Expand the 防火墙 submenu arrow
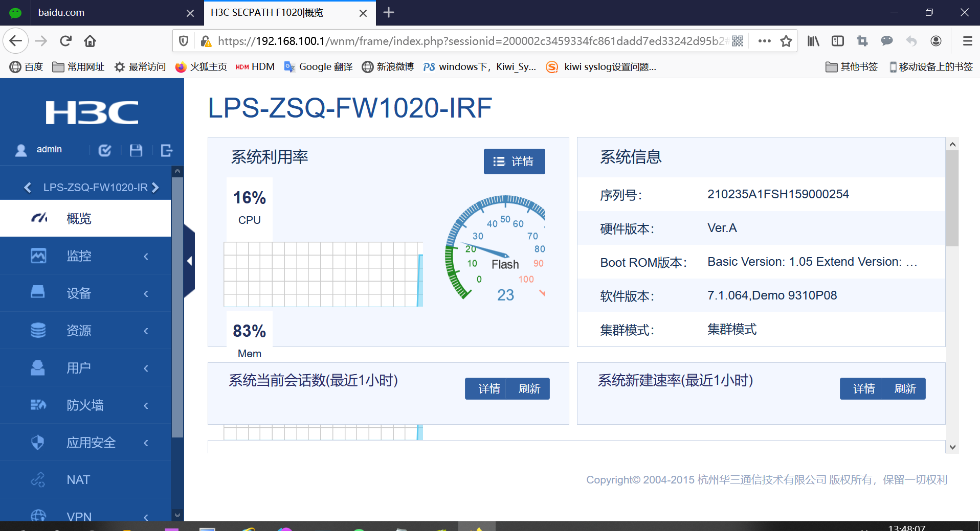Screen dimensions: 980x531 146,405
